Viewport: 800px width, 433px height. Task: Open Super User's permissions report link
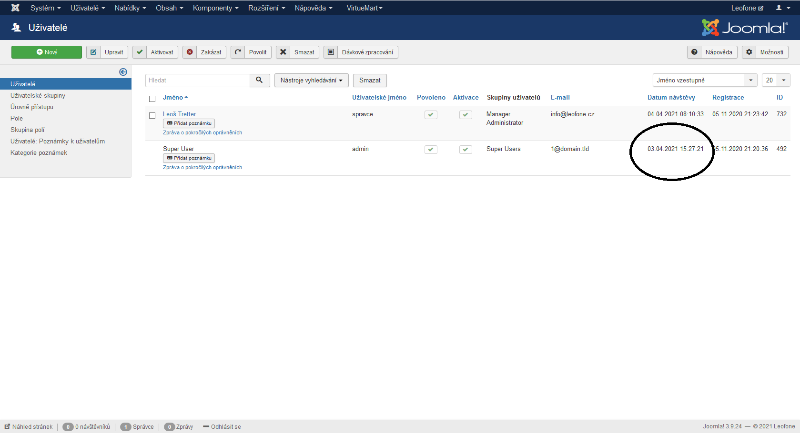202,167
